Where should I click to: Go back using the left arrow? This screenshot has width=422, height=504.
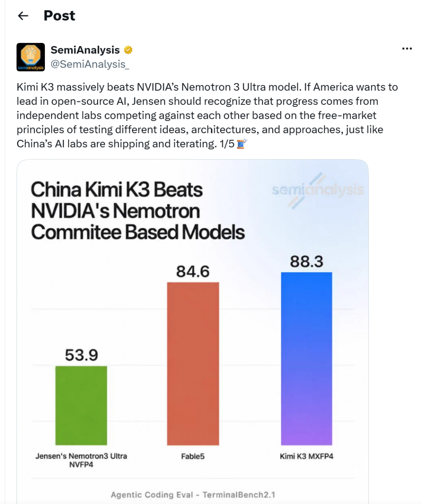(x=23, y=16)
